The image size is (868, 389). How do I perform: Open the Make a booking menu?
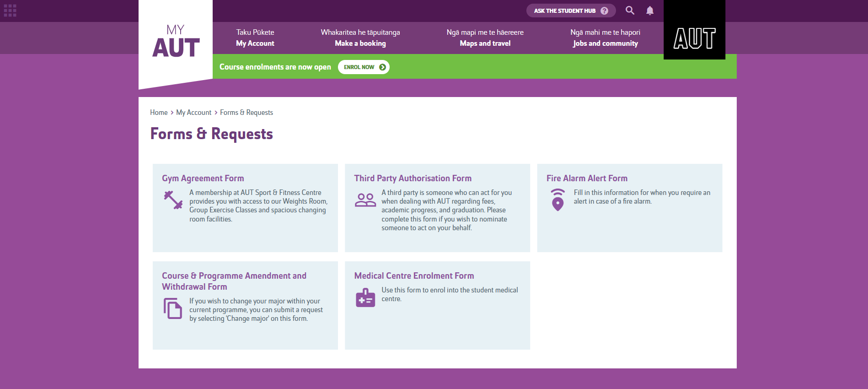[360, 38]
